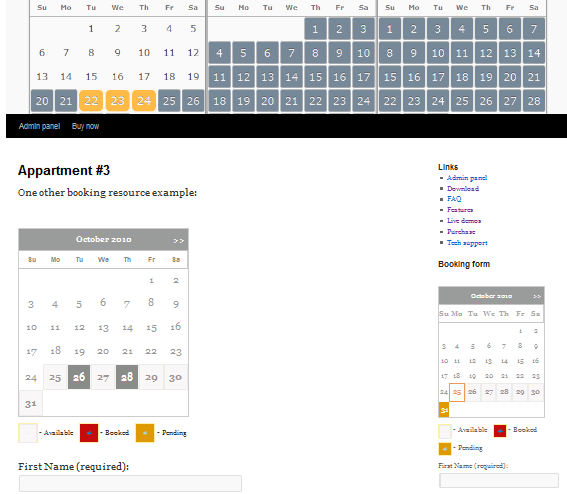Follow the Download link in Links

(463, 188)
